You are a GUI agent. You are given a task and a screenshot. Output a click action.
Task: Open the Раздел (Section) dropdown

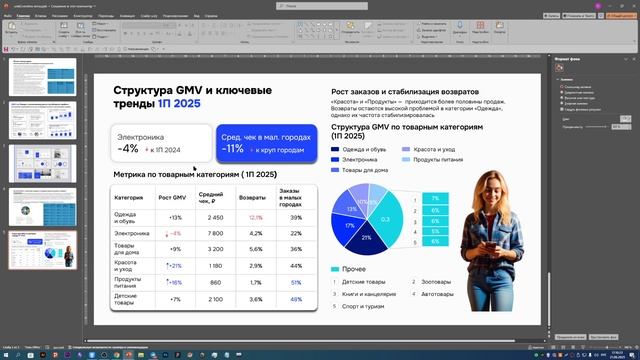coord(100,36)
